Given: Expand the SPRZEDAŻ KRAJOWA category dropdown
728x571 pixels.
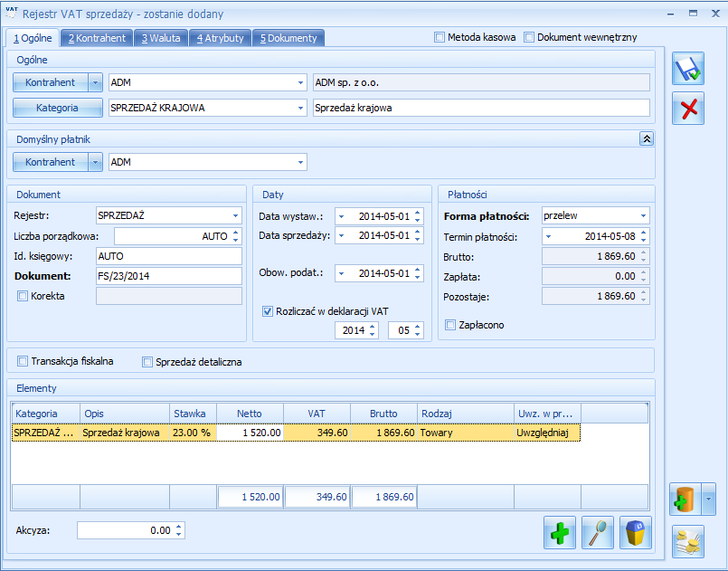Looking at the screenshot, I should pos(300,108).
